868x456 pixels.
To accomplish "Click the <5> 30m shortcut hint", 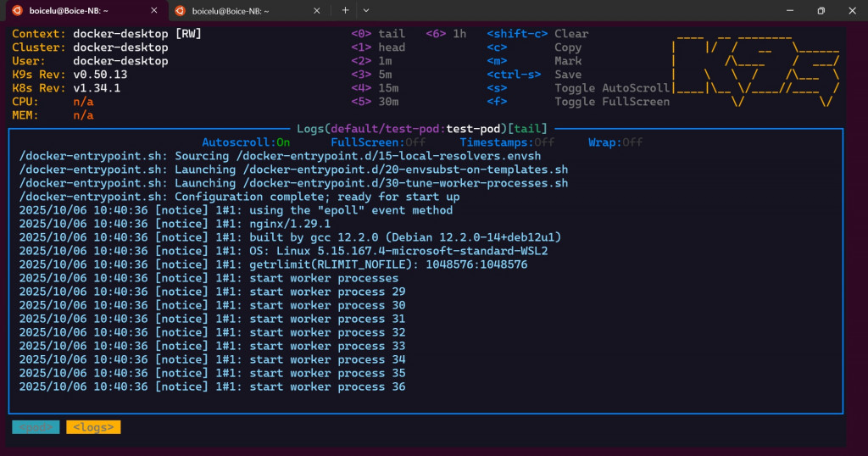I will tap(375, 102).
